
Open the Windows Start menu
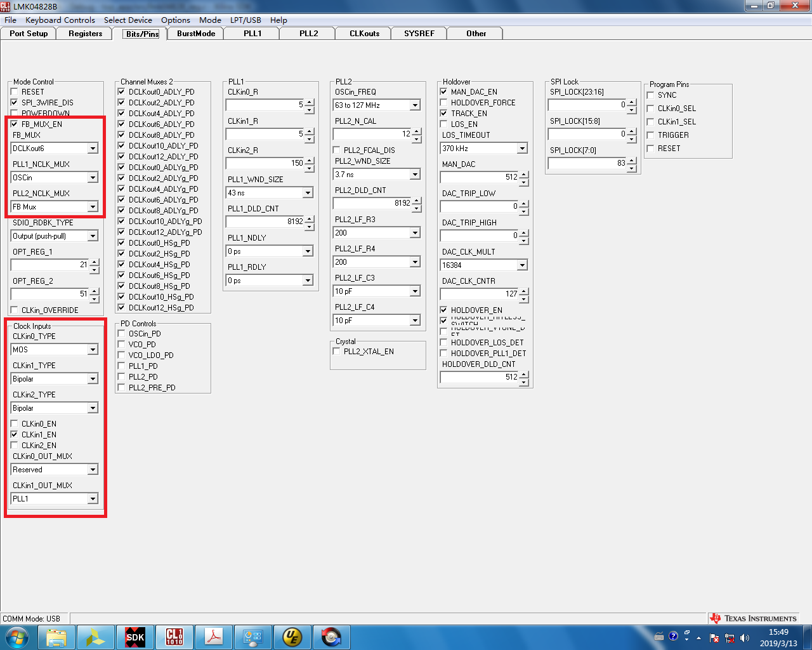pyautogui.click(x=17, y=637)
